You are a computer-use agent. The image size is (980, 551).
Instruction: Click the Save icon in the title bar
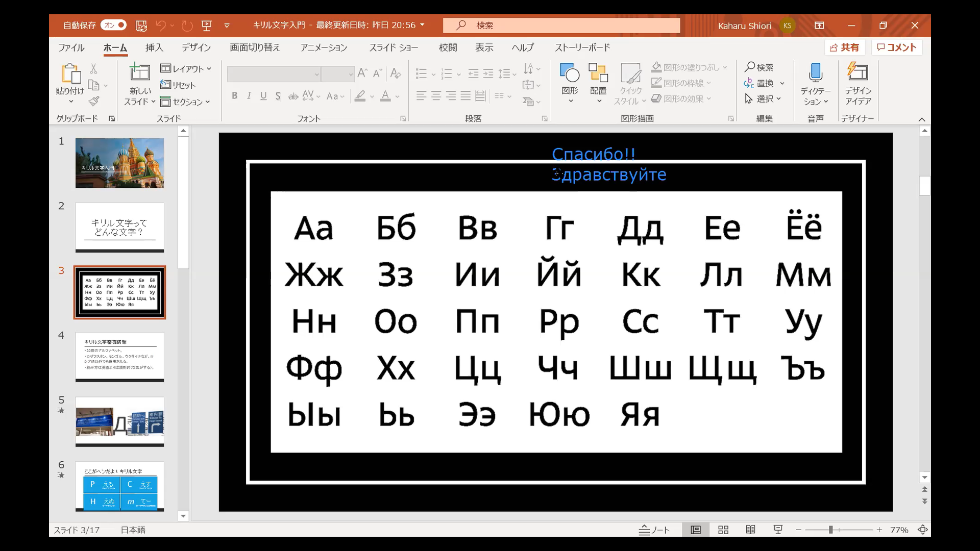[141, 26]
